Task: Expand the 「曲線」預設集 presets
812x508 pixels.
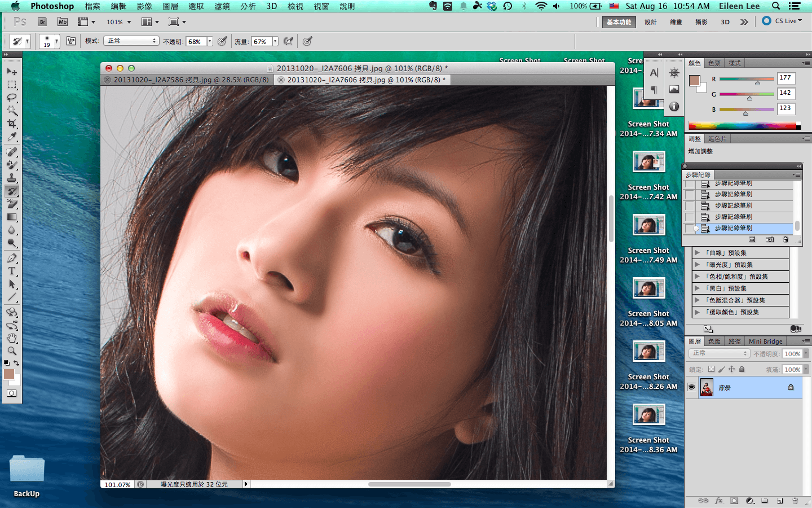Action: 697,253
